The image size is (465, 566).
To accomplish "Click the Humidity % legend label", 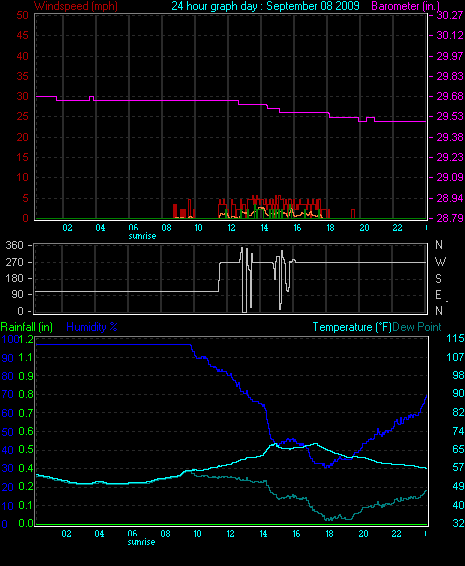I will tap(92, 327).
